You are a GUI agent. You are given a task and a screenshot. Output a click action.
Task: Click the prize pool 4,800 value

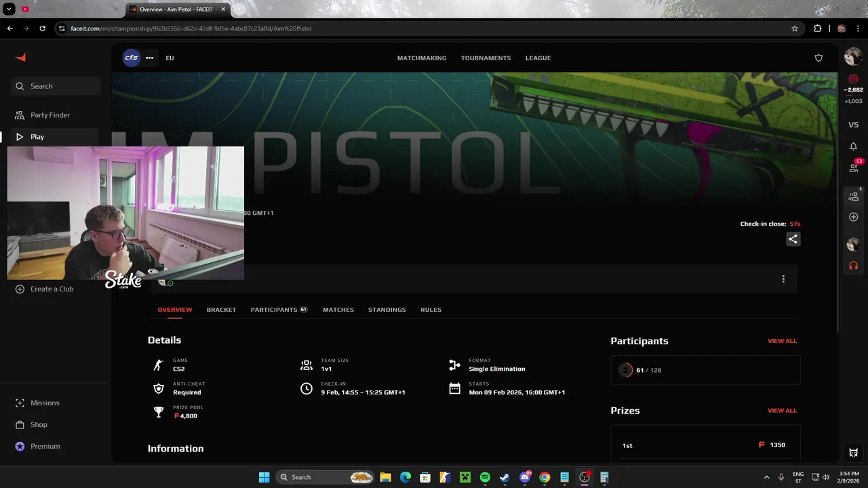tap(186, 415)
